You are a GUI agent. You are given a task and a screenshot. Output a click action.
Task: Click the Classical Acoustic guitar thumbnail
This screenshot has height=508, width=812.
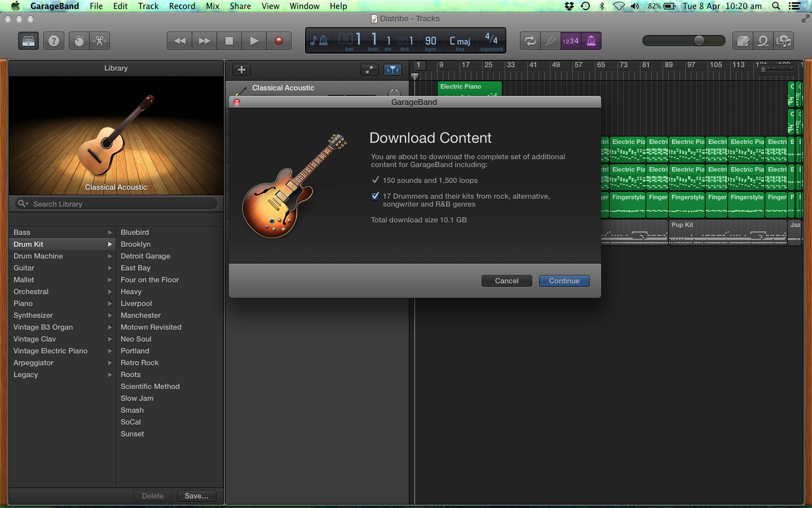[x=116, y=135]
